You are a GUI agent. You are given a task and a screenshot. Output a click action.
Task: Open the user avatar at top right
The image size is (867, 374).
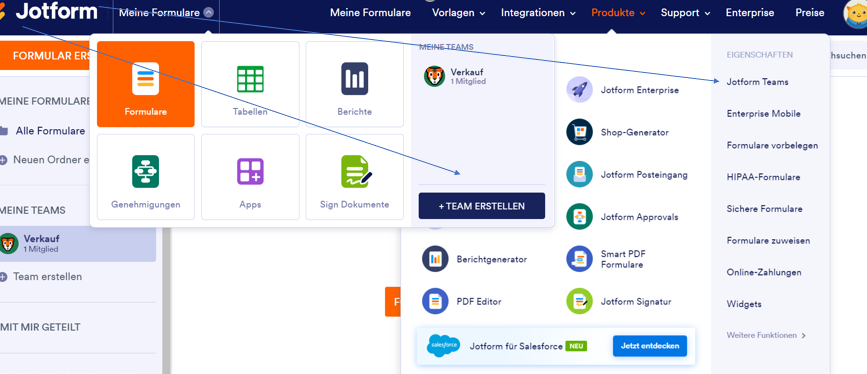(856, 13)
